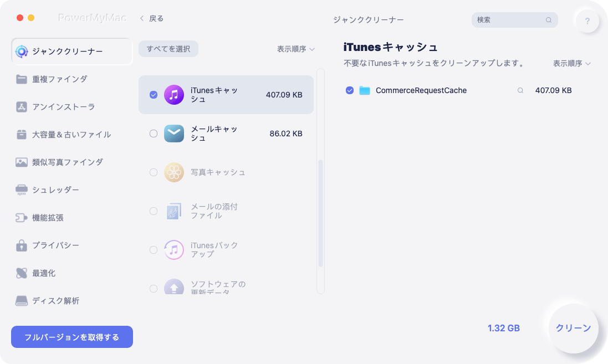Viewport: 608px width, 364px height.
Task: Click the Optimization (最適化) icon
Action: (x=22, y=273)
